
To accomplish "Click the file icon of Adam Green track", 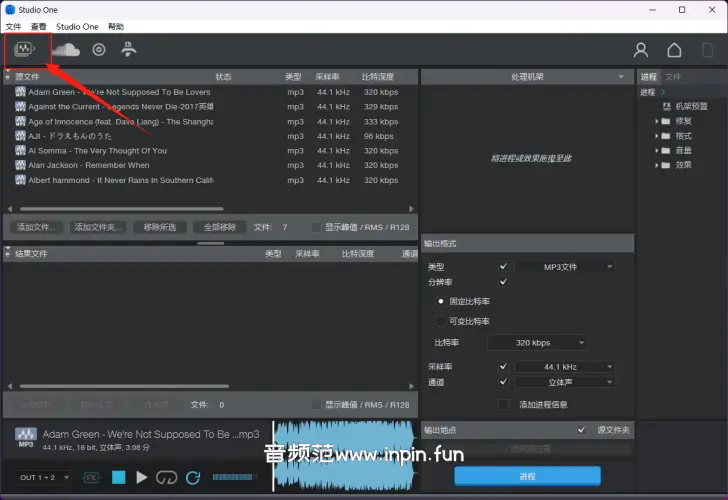I will click(x=20, y=92).
